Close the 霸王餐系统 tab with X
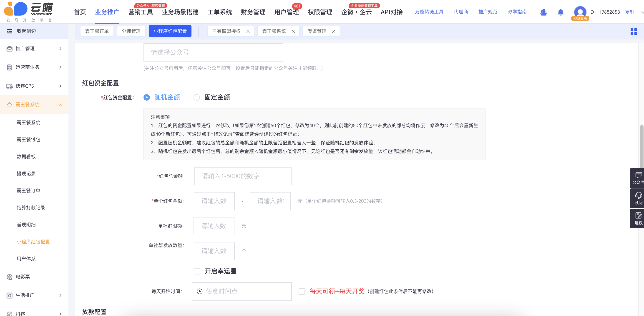The image size is (644, 316). (x=293, y=32)
